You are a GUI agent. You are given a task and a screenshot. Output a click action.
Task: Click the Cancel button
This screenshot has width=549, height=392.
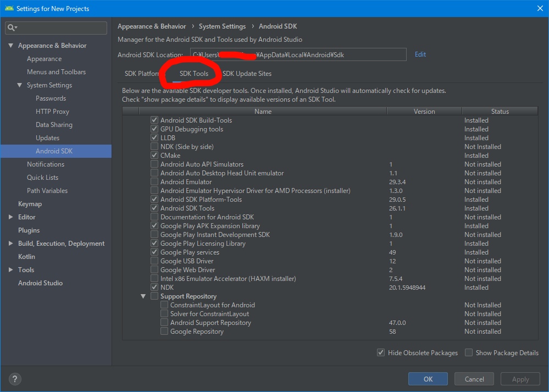tap(474, 379)
